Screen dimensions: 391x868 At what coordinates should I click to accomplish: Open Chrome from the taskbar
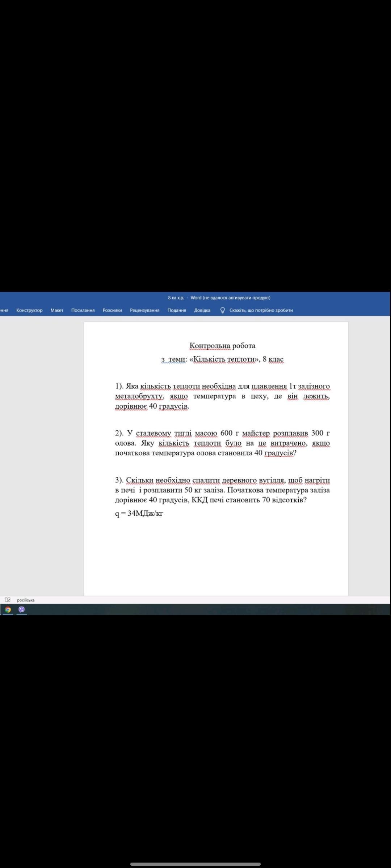click(8, 609)
